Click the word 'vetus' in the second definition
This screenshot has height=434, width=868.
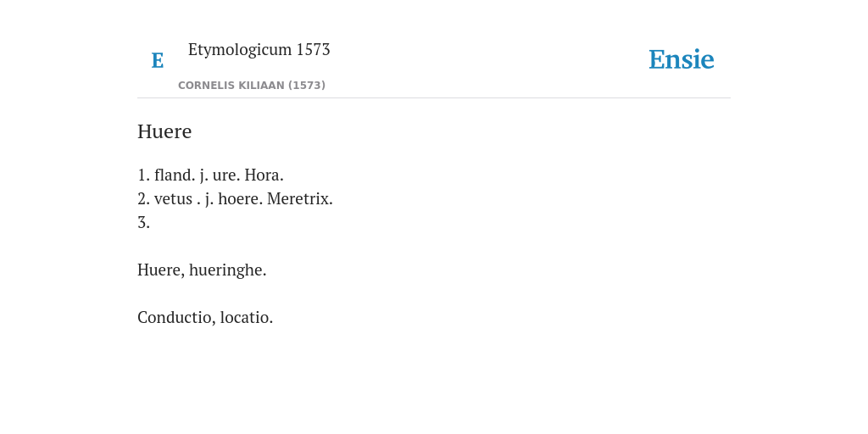point(173,199)
